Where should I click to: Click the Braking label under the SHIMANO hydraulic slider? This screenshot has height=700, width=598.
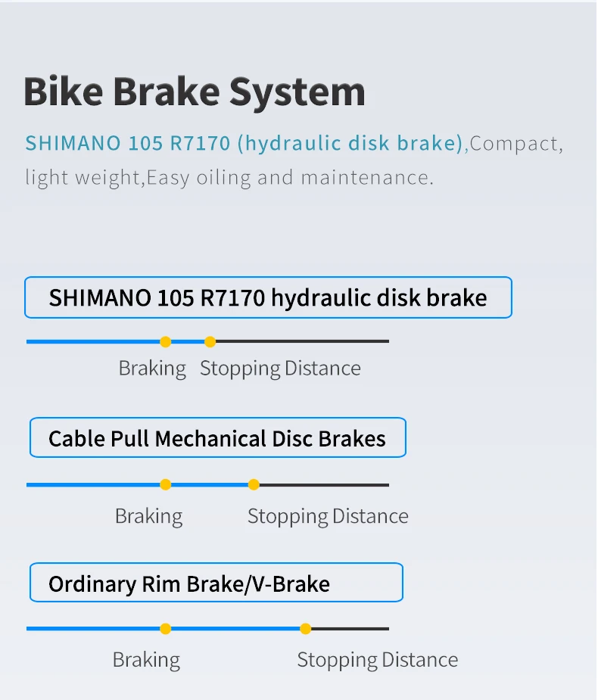pyautogui.click(x=152, y=369)
